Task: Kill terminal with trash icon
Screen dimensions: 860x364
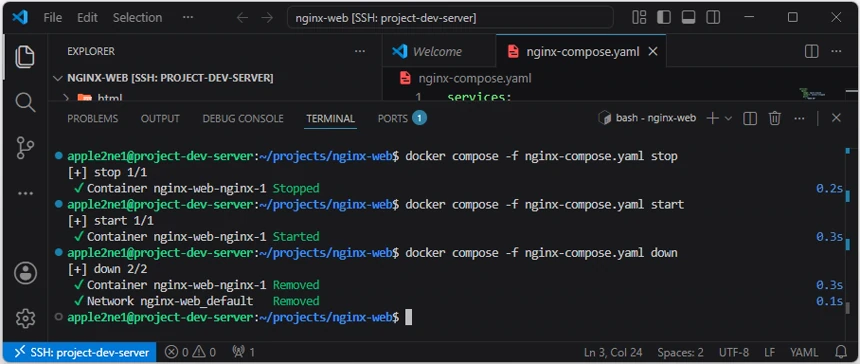Action: [x=774, y=118]
